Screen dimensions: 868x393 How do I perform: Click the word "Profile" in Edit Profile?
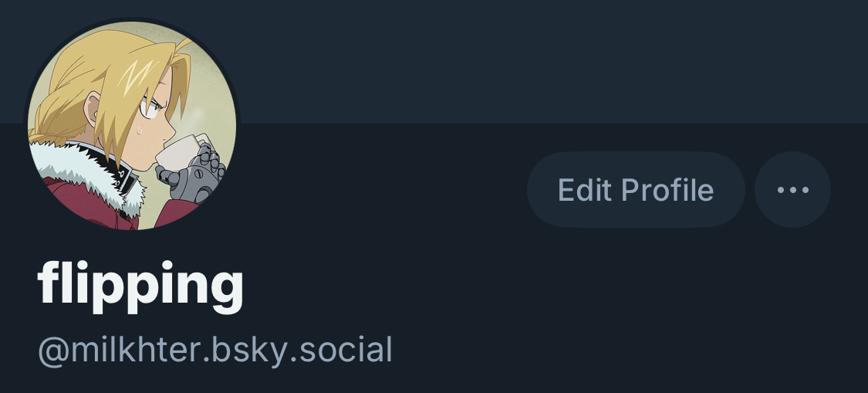tap(667, 190)
